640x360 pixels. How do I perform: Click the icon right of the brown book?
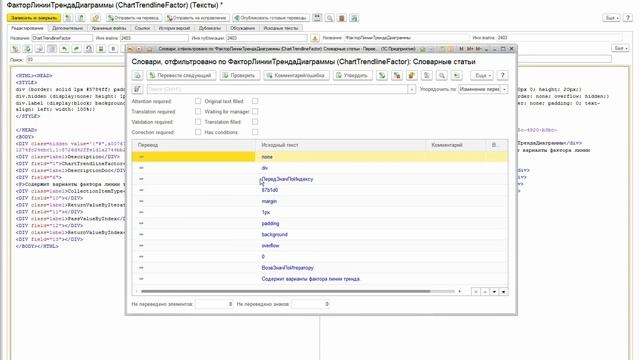354,18
